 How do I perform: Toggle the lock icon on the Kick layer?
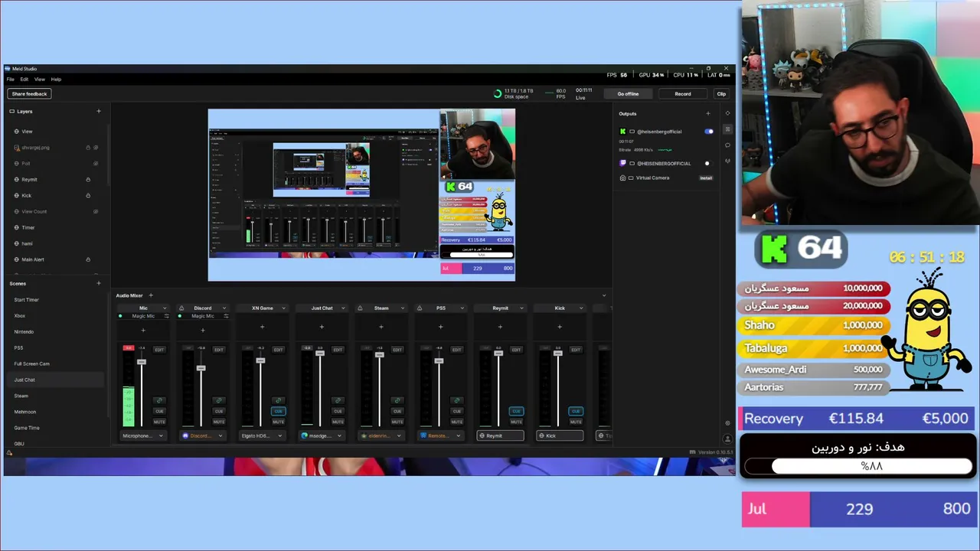(88, 195)
